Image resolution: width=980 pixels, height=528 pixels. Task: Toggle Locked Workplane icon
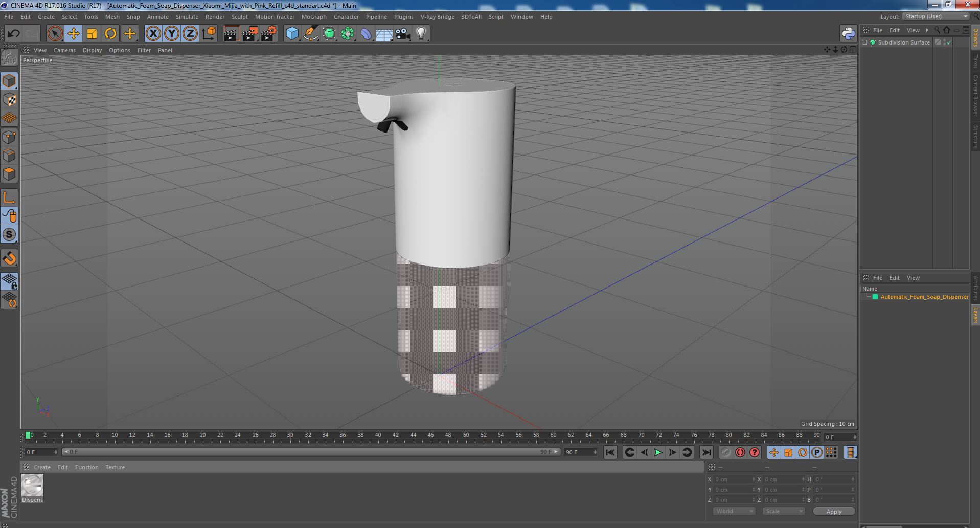click(9, 281)
